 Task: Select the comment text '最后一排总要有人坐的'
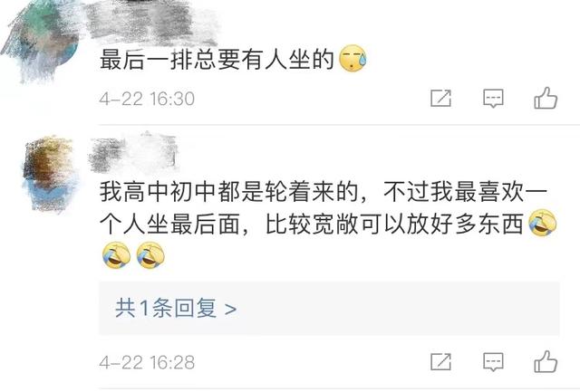coord(217,60)
